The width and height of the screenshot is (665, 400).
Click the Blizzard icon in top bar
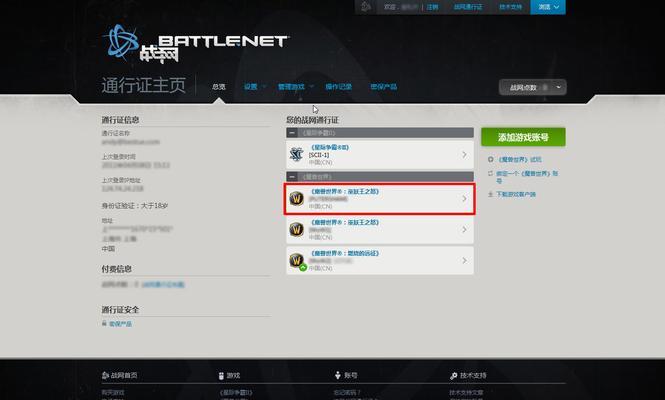(x=366, y=6)
